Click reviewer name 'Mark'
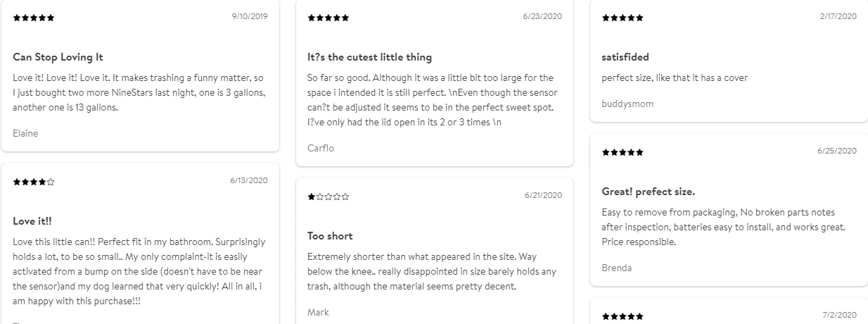Screen dimensions: 868x324 [x=318, y=312]
